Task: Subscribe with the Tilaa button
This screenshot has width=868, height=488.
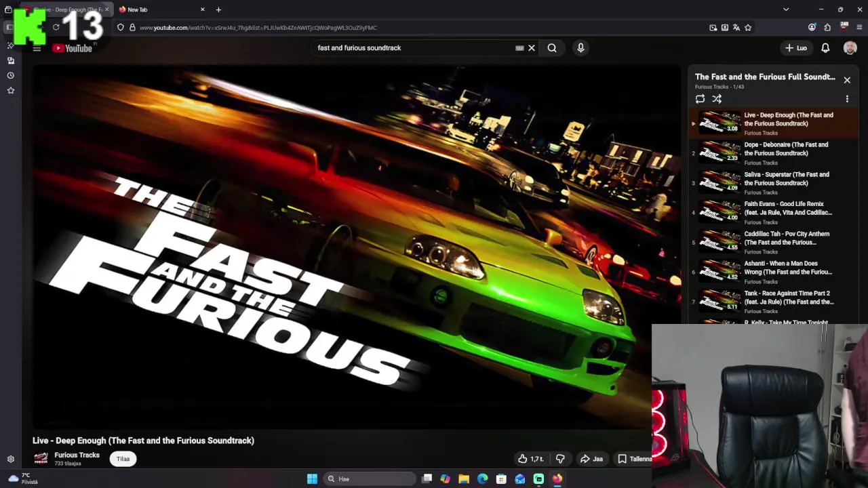Action: coord(123,459)
